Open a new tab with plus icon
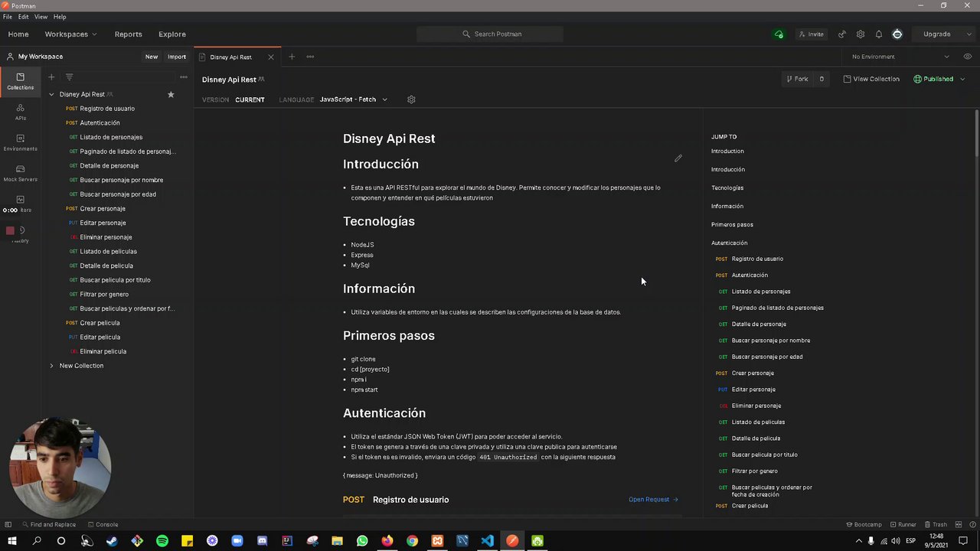Viewport: 980px width, 551px height. 291,57
